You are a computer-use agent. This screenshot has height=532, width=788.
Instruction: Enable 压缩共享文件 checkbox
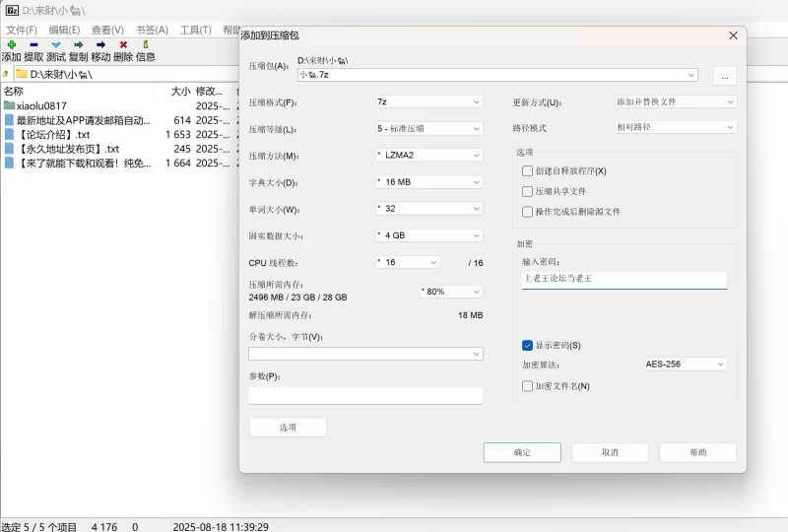(x=527, y=191)
